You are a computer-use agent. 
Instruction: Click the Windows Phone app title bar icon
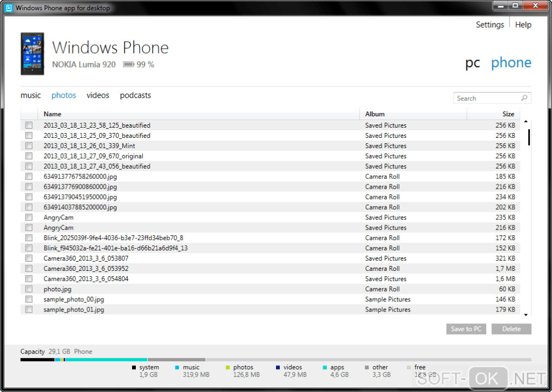pyautogui.click(x=9, y=8)
